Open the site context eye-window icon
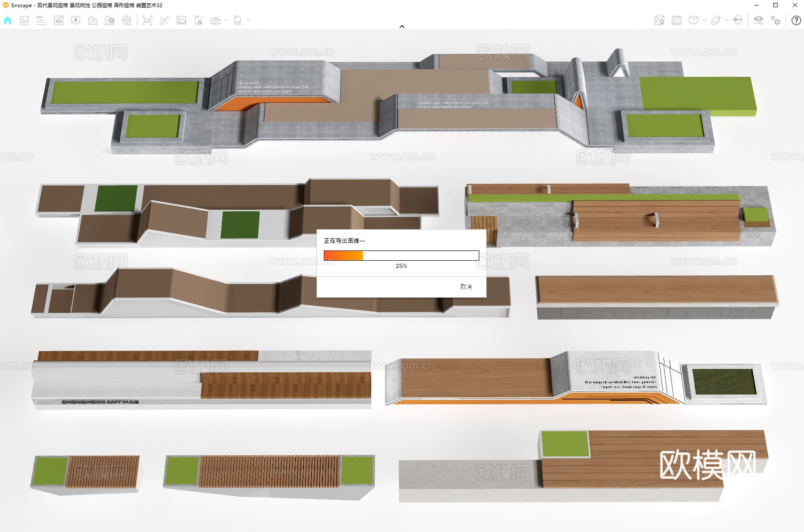This screenshot has height=532, width=804. pos(59,21)
